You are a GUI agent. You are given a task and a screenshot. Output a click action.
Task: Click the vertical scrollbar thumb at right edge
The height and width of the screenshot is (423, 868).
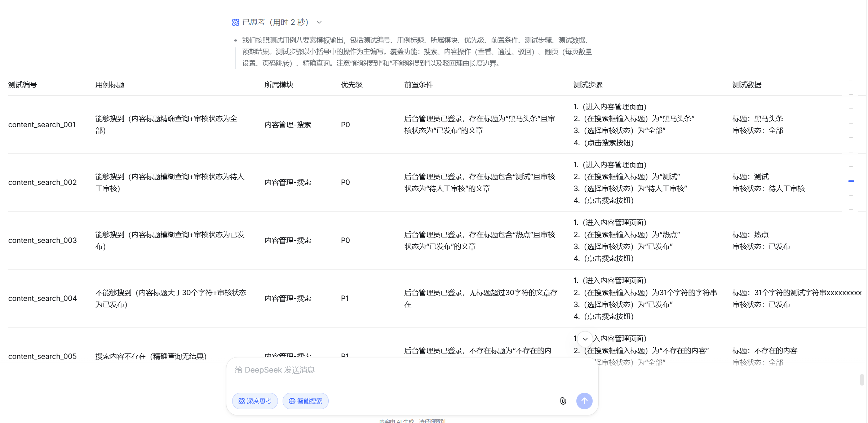(x=862, y=380)
